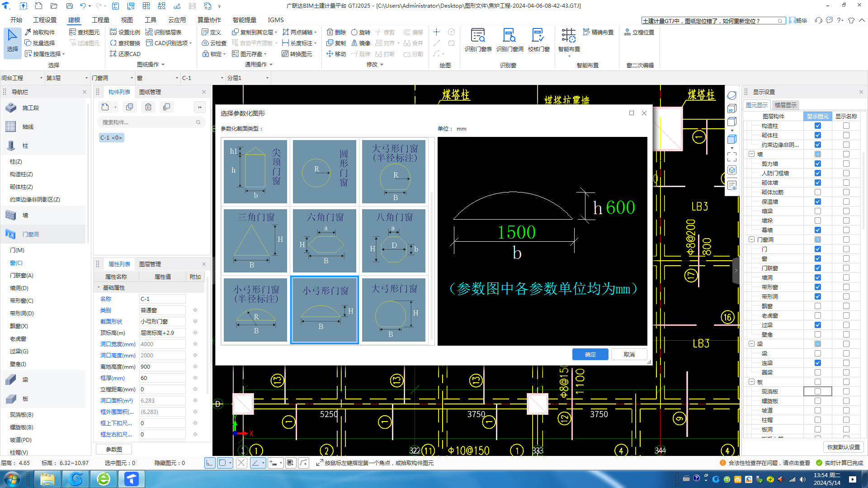
Task: Enable 暗梁 显示图元 checkbox
Action: pyautogui.click(x=817, y=211)
